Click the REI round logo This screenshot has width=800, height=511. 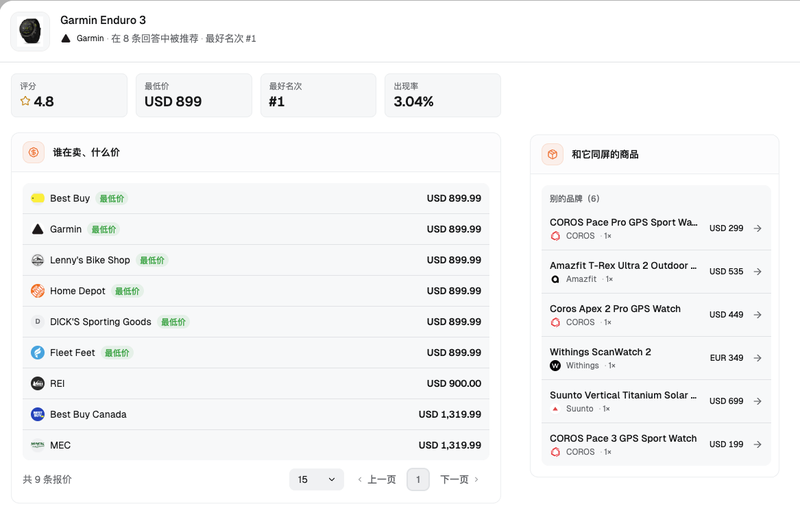click(38, 384)
